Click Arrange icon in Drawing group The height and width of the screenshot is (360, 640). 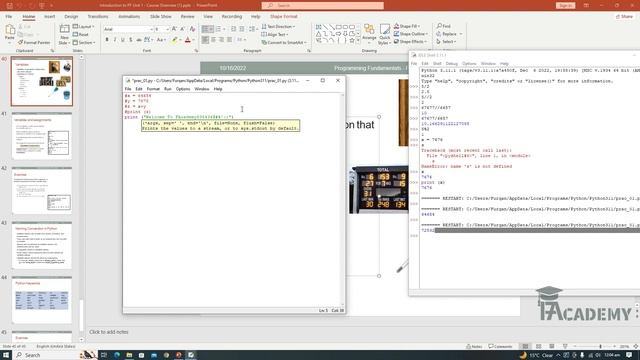pyautogui.click(x=369, y=33)
